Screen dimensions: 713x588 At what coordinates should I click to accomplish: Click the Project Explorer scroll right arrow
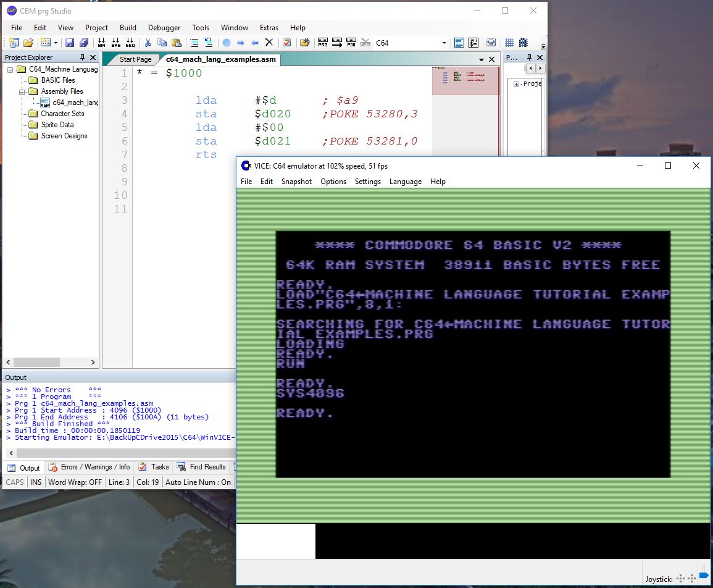tap(93, 363)
